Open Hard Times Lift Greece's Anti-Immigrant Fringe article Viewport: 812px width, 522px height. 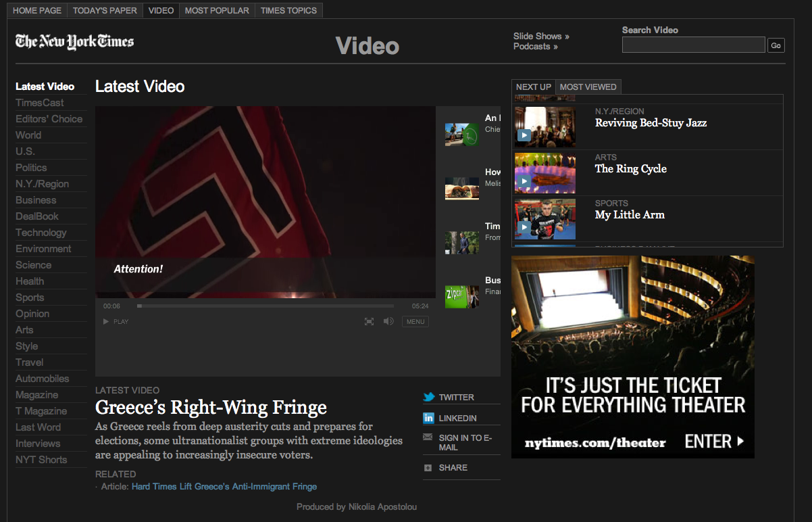point(224,487)
